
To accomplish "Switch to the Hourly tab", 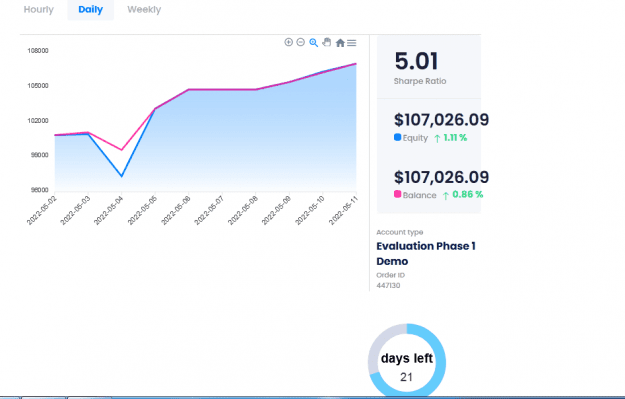I will (x=39, y=10).
